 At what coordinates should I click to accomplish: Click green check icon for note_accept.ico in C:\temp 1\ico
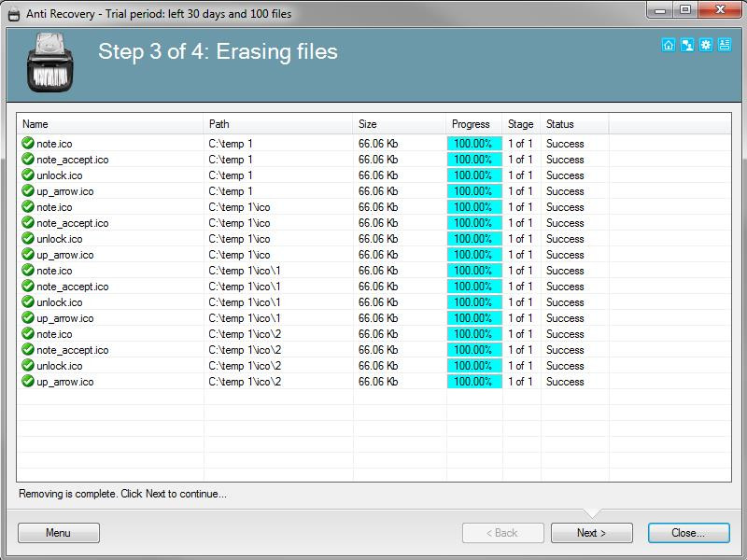click(28, 222)
